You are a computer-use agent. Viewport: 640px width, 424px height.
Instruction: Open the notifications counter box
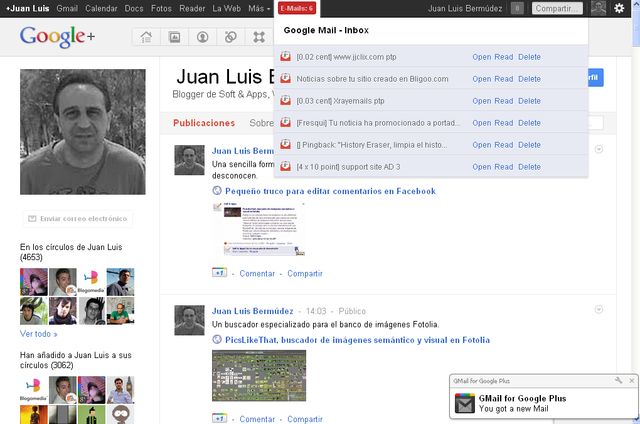(x=517, y=8)
